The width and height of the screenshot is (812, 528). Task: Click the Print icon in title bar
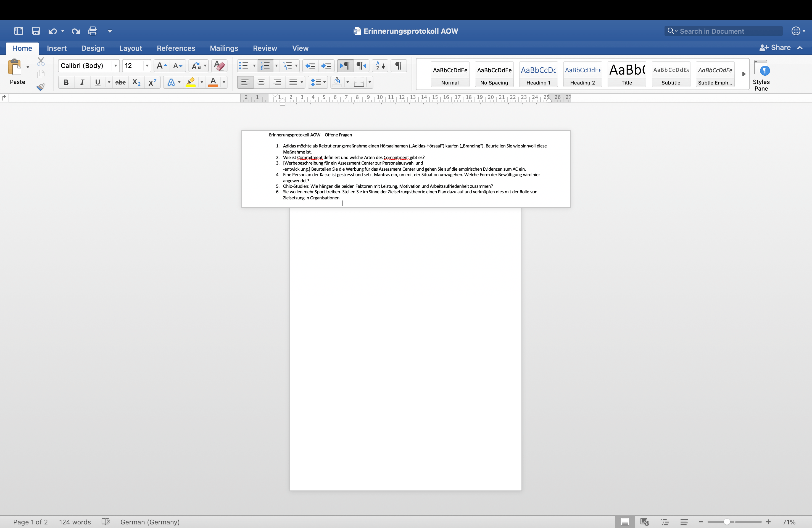click(x=93, y=31)
